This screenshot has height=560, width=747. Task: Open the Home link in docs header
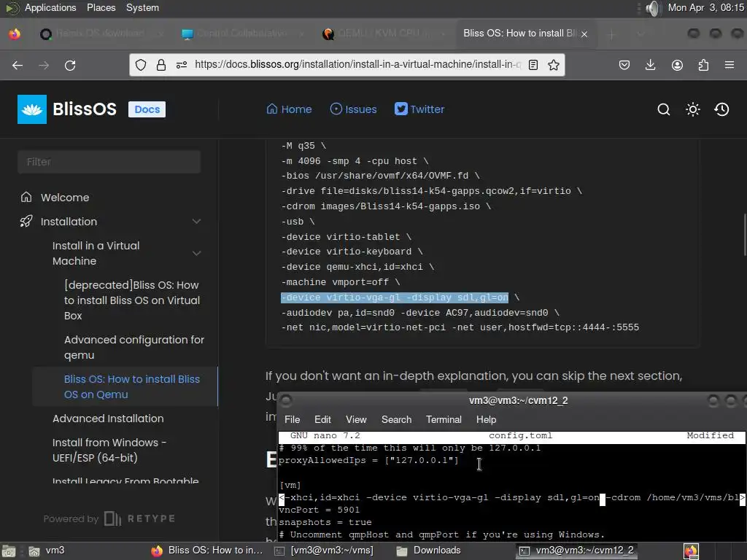289,109
